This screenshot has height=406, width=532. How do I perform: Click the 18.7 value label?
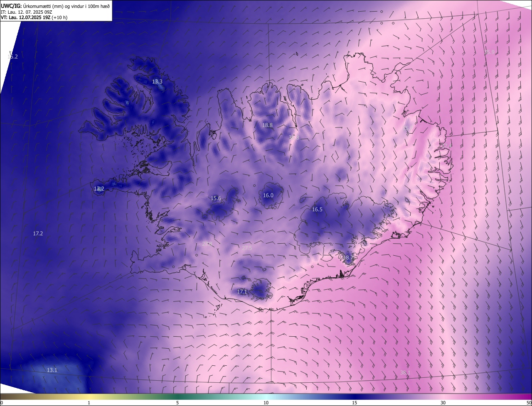[348, 257]
